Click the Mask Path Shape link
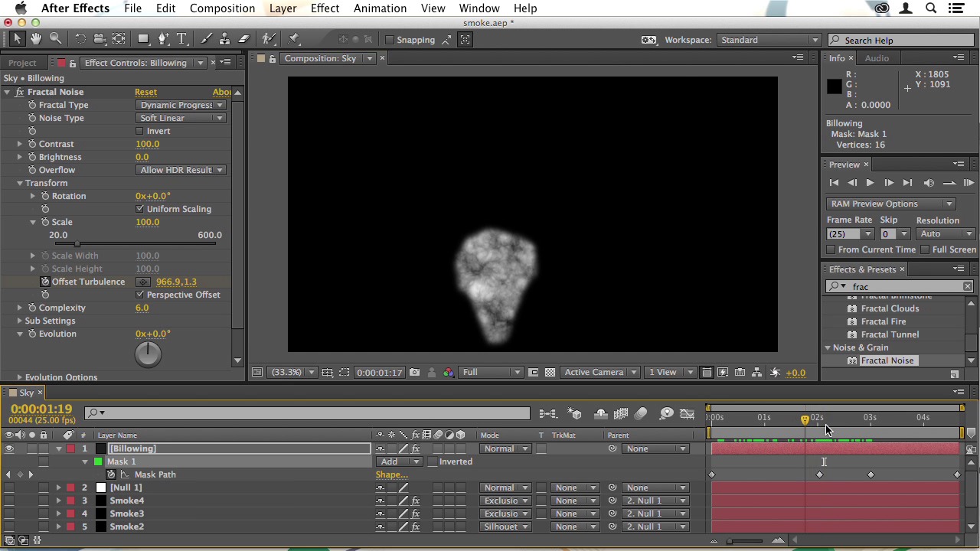Image resolution: width=980 pixels, height=551 pixels. pyautogui.click(x=391, y=474)
